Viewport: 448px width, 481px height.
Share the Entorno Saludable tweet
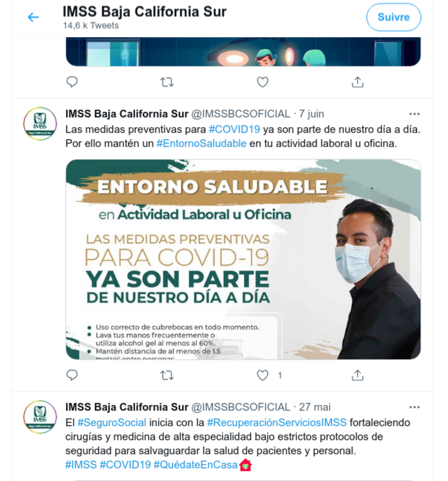pyautogui.click(x=357, y=375)
